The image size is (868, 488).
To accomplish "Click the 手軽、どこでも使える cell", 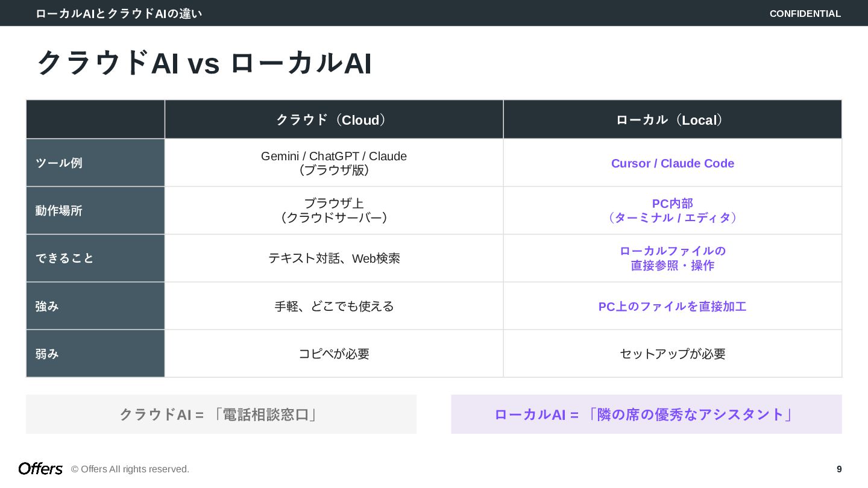I will 334,306.
